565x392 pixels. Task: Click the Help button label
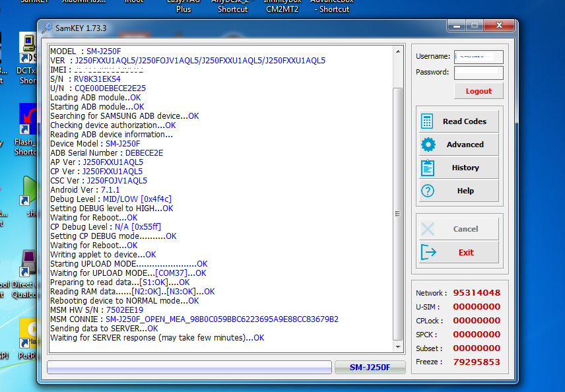coord(465,191)
